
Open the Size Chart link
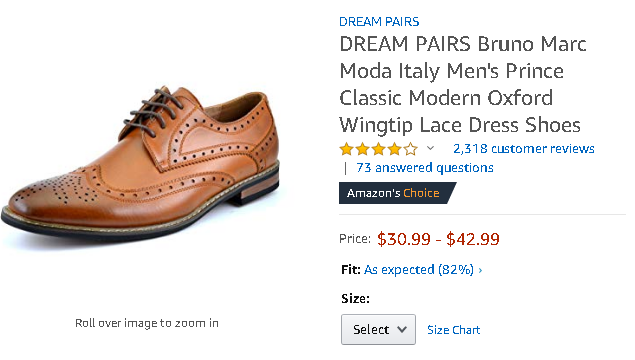tap(454, 330)
